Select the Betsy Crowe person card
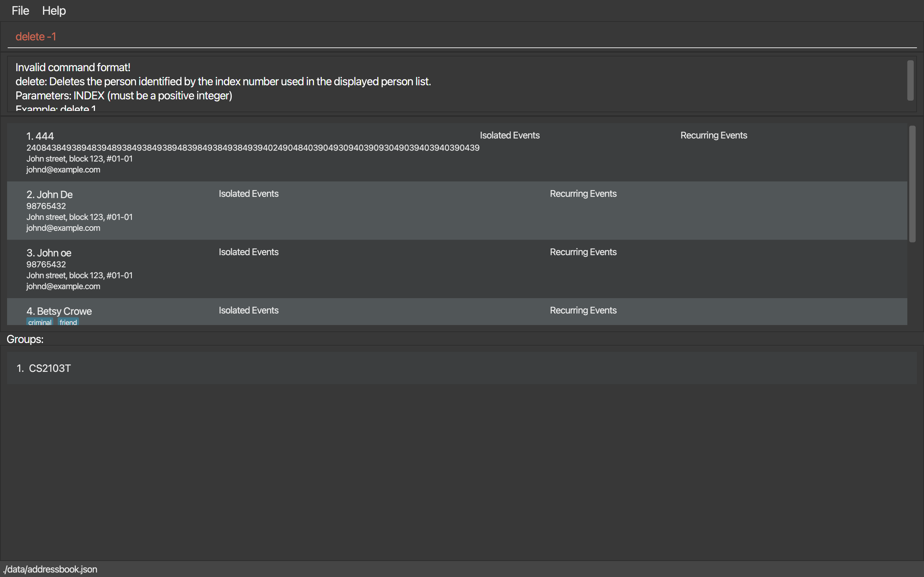924x577 pixels. click(x=382, y=317)
